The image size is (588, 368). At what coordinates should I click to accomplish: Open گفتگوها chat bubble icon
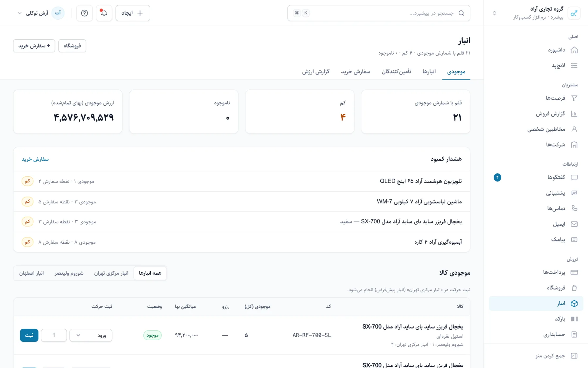click(574, 177)
